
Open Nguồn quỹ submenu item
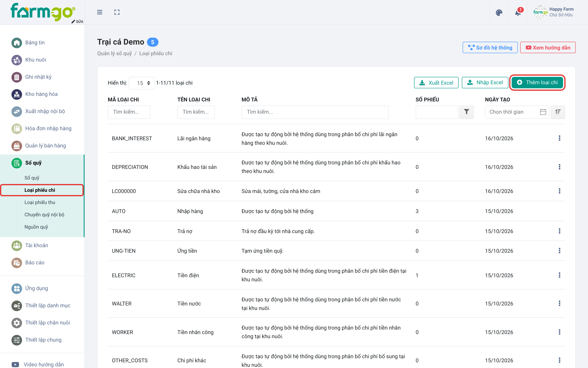[36, 227]
